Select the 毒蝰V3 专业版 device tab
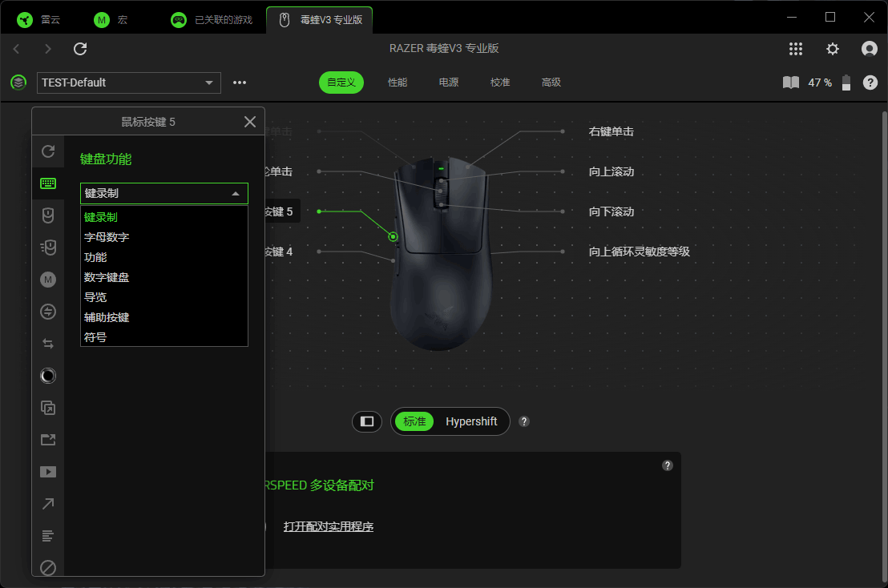Screen dimensions: 888x588 [320, 20]
